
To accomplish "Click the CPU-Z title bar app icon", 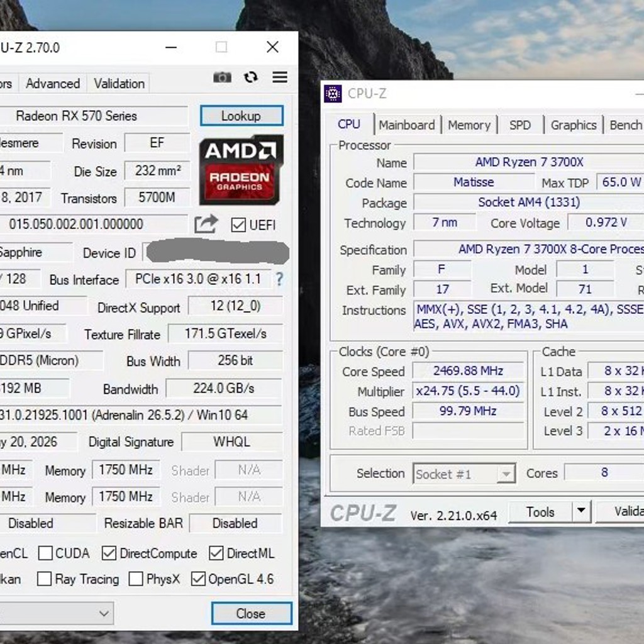I will coord(333,94).
